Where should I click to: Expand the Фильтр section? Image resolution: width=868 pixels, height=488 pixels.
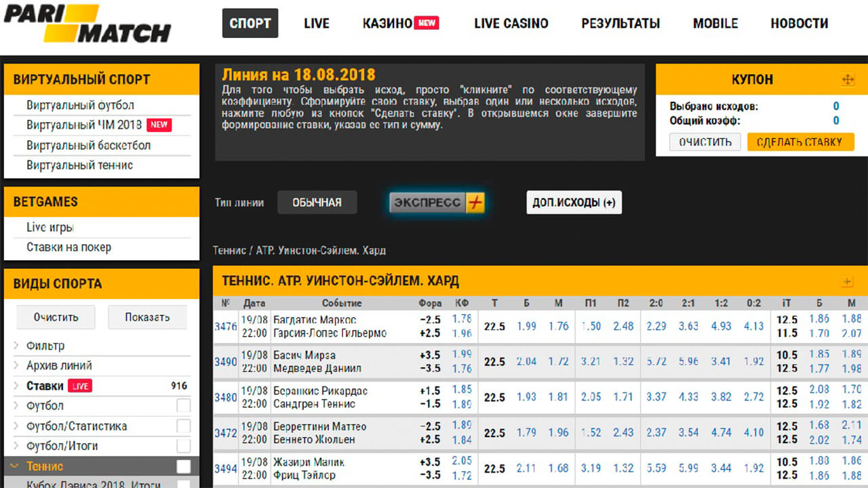coord(16,346)
